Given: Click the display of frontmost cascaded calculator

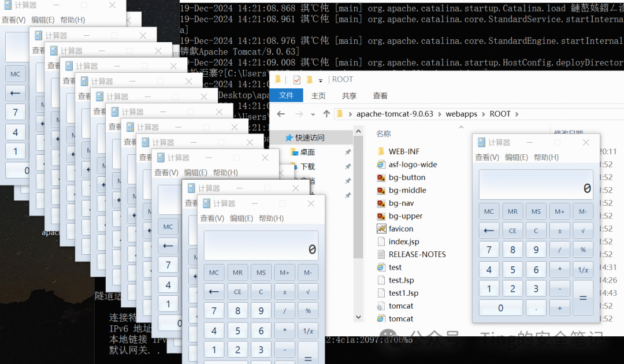Looking at the screenshot, I should click(x=261, y=246).
